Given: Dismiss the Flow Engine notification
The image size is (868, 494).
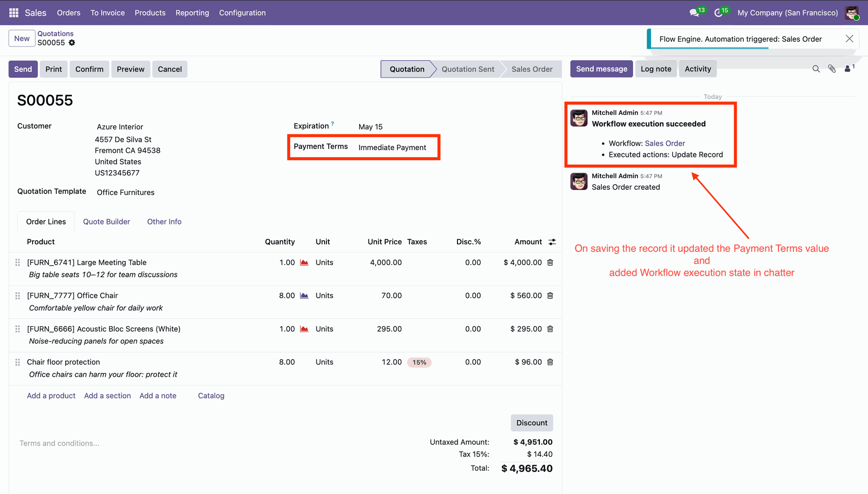Looking at the screenshot, I should (849, 39).
